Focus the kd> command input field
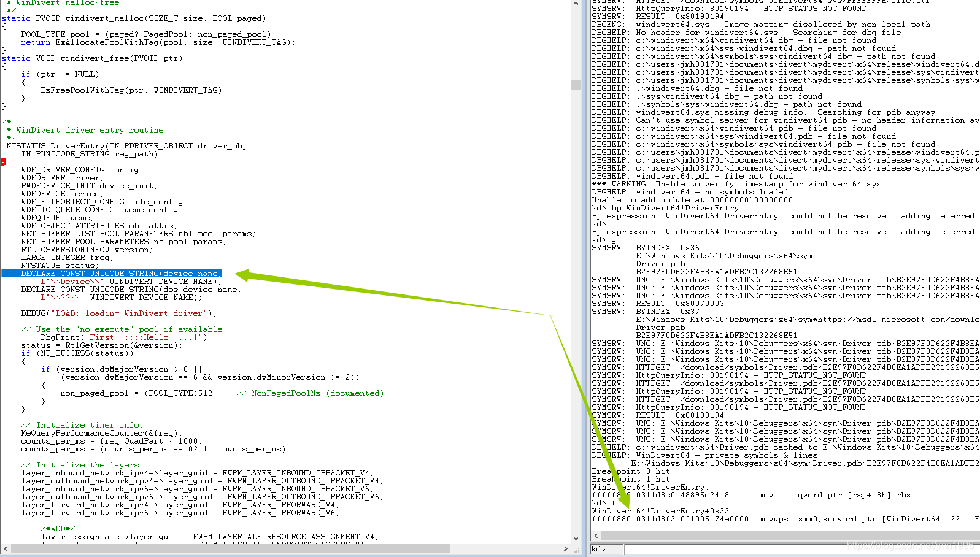The height and width of the screenshot is (557, 980). 801,549
